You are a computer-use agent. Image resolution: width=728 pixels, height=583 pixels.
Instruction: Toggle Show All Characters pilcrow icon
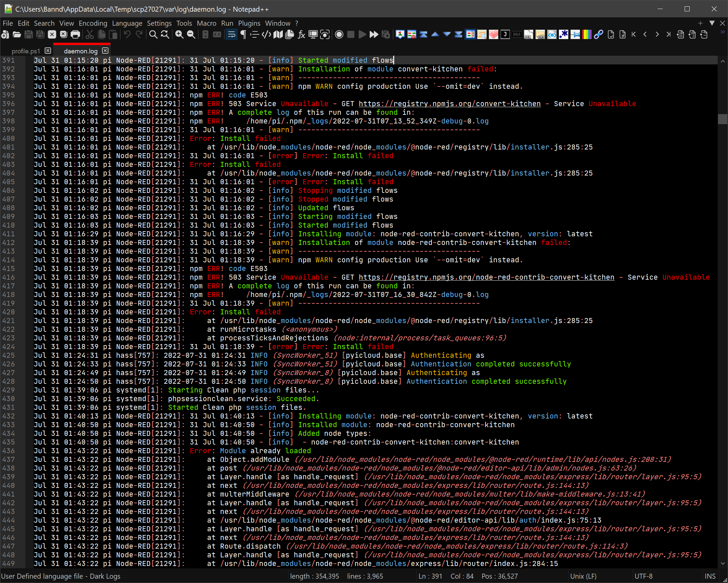pyautogui.click(x=243, y=34)
